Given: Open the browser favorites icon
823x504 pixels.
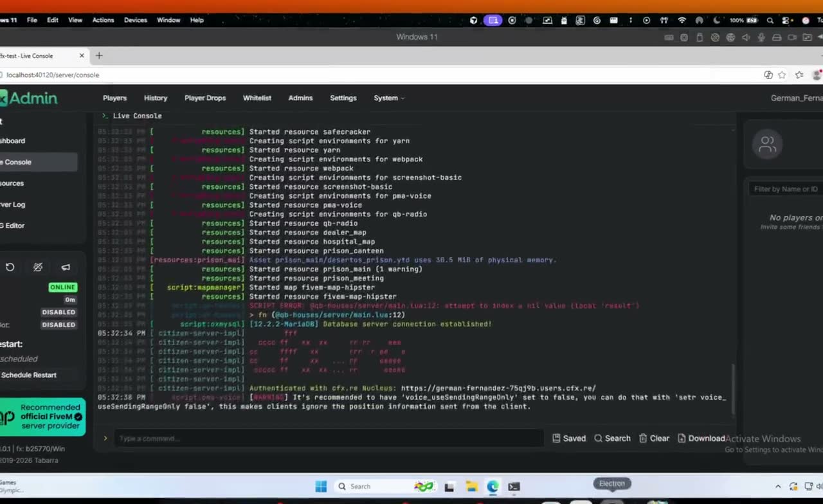Looking at the screenshot, I should tap(799, 75).
